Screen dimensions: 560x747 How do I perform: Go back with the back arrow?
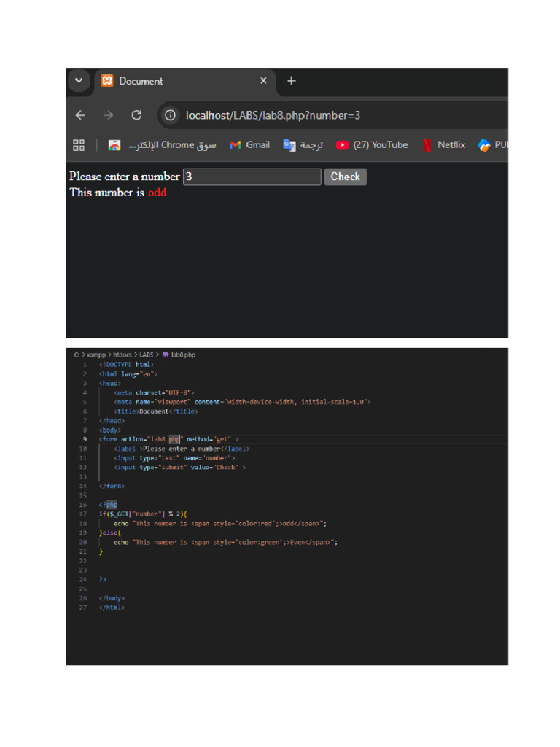click(80, 115)
